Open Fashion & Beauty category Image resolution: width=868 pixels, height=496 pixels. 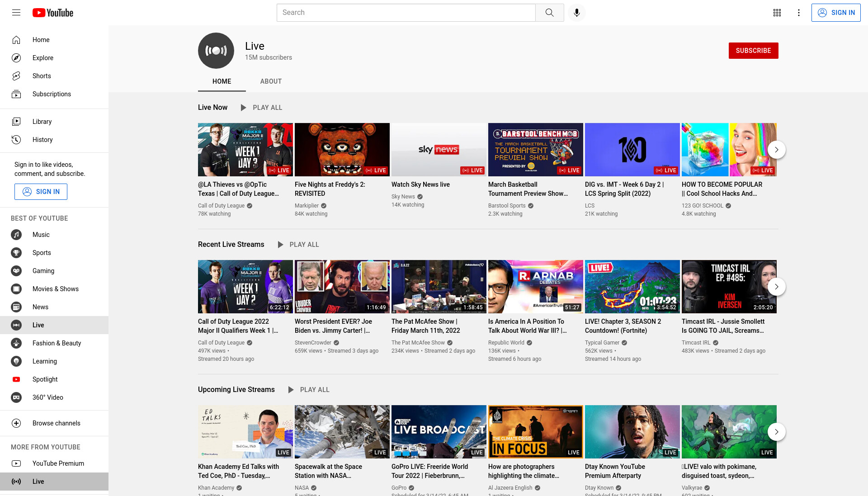54,343
